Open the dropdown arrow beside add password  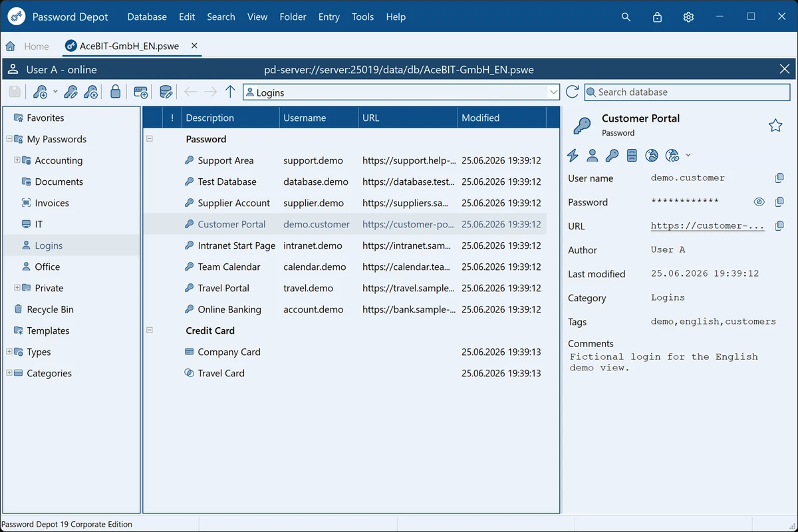point(55,92)
